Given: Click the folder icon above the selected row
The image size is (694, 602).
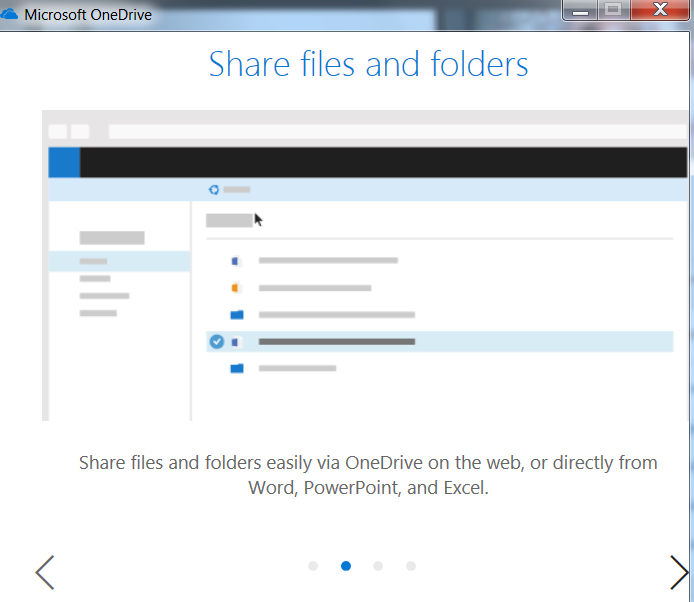Looking at the screenshot, I should [237, 315].
